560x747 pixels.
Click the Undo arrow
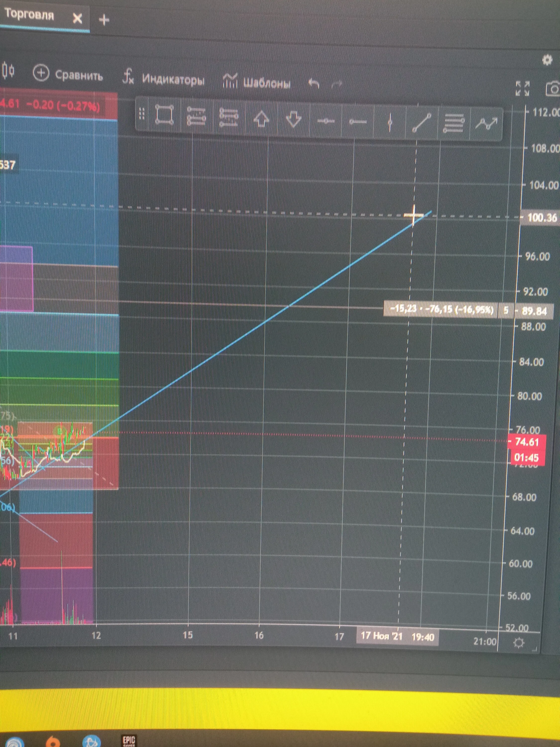pos(314,83)
